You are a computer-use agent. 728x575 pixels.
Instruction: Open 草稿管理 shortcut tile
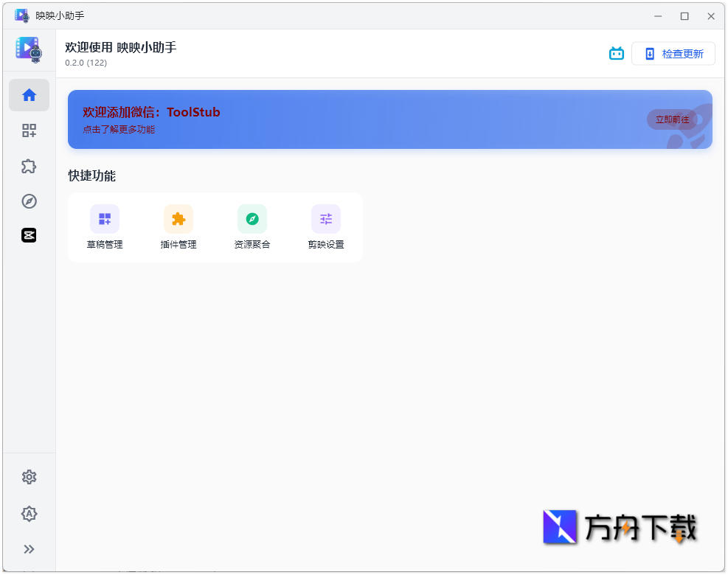(x=105, y=227)
